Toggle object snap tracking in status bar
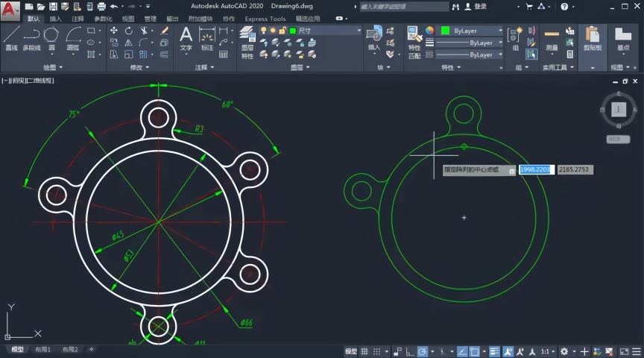Viewport: 644px width, 358px height. coord(462,351)
